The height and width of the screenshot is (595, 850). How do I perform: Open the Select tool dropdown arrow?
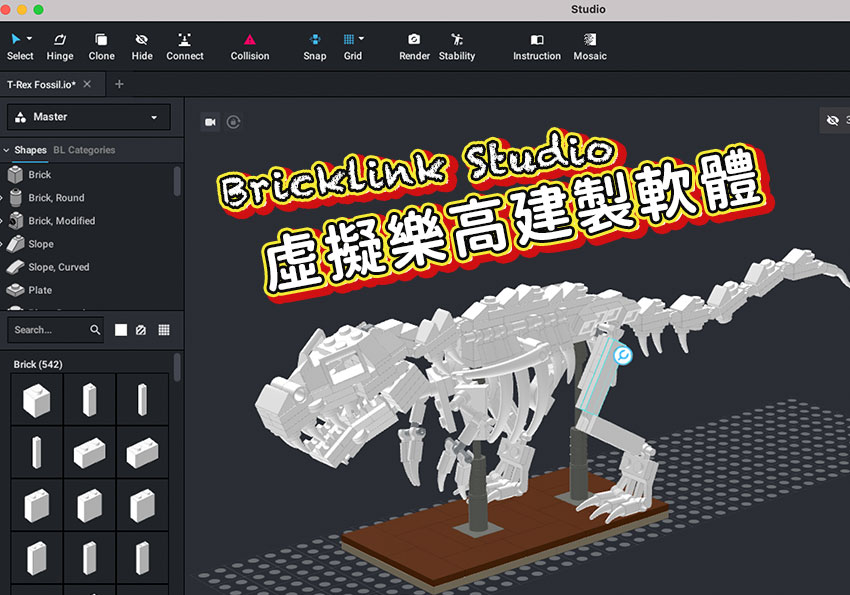29,38
